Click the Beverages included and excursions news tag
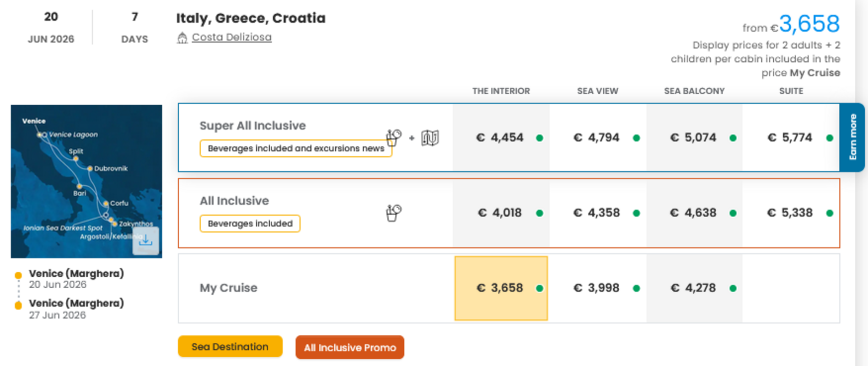 tap(295, 149)
